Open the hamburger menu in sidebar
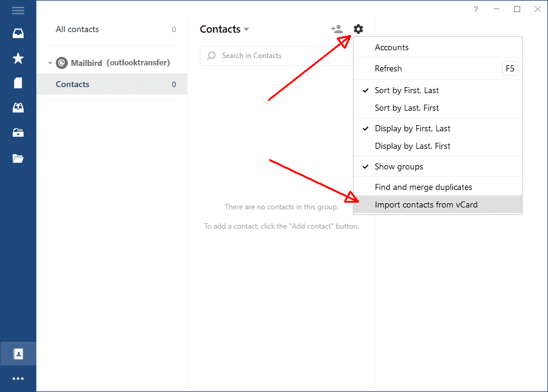Image resolution: width=548 pixels, height=392 pixels. tap(18, 10)
